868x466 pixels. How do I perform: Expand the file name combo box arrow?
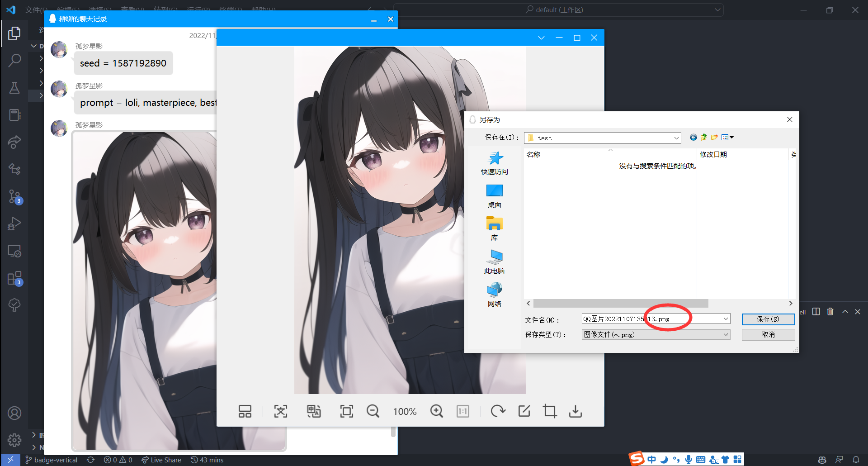click(x=725, y=319)
